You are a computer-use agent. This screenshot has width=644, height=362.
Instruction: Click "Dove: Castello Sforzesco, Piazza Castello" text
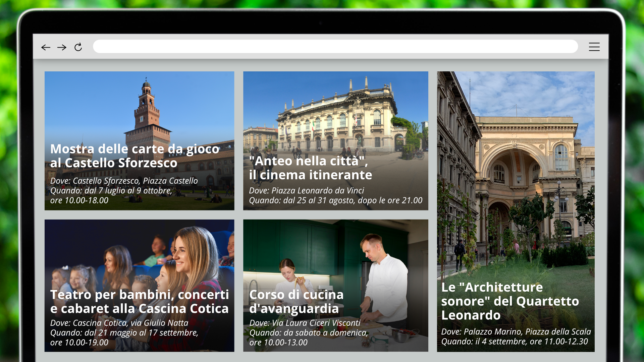pos(124,181)
